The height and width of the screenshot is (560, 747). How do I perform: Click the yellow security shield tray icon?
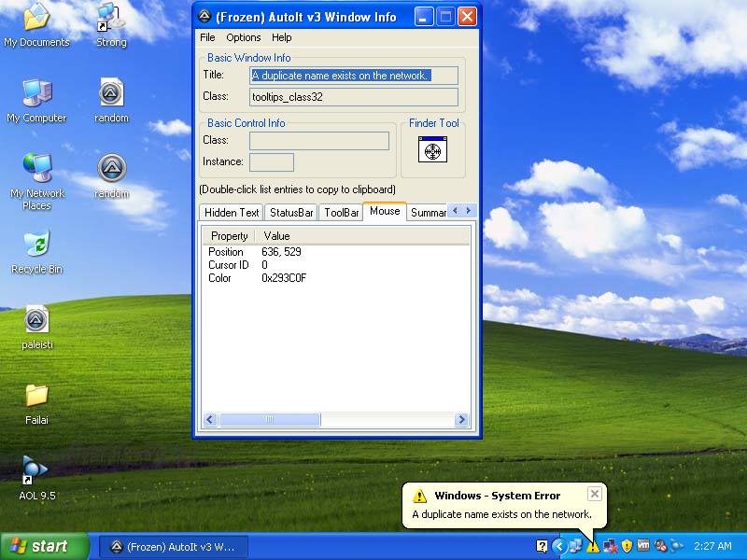[x=627, y=546]
